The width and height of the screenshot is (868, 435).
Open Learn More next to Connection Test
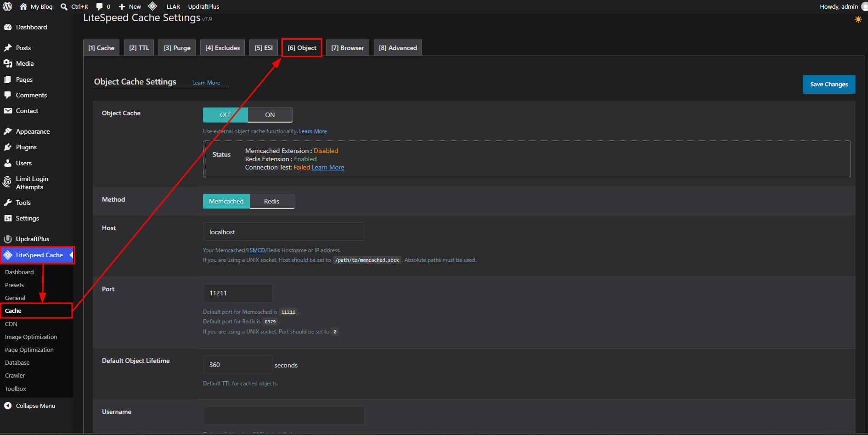pyautogui.click(x=328, y=167)
